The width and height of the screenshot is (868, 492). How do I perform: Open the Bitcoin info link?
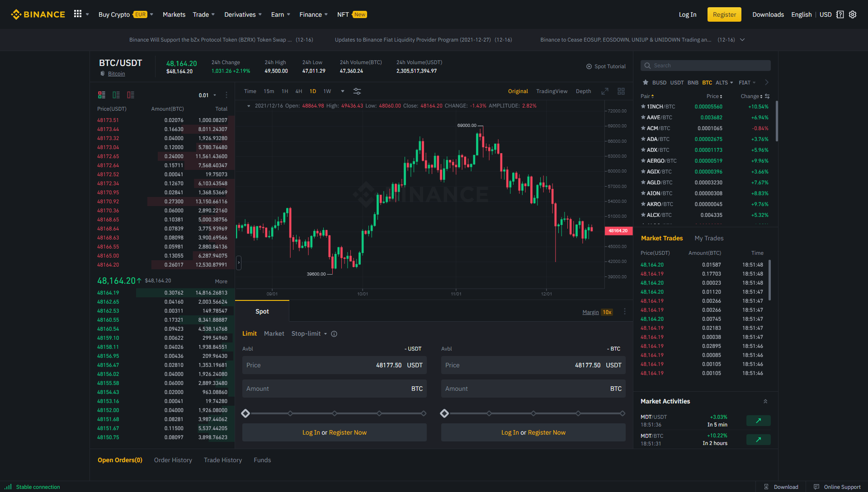point(116,74)
